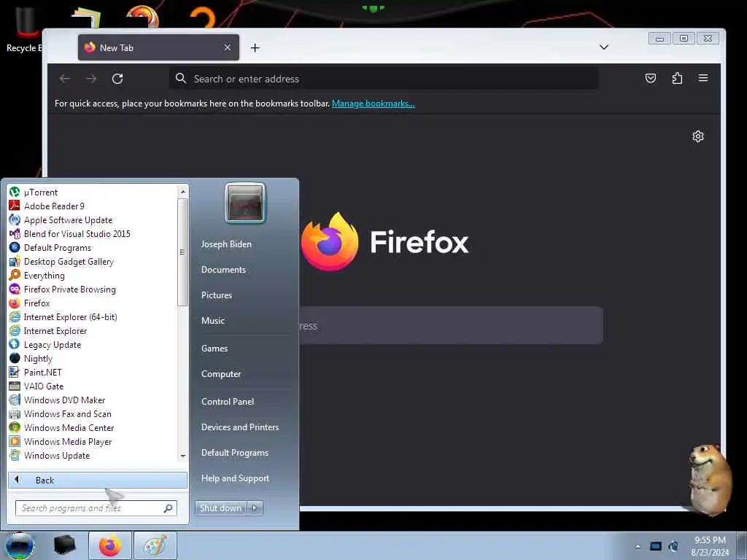
Task: Open Music from Start menu
Action: point(213,321)
